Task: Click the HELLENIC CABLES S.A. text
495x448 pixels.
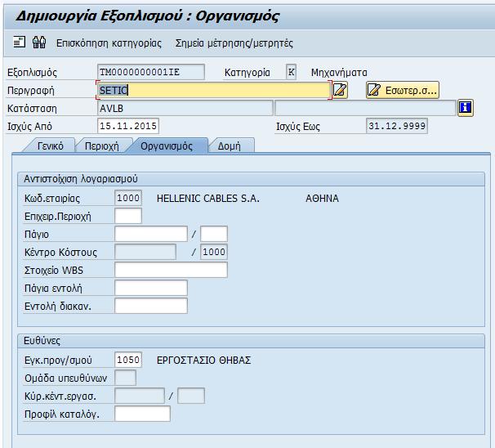Action: [x=208, y=199]
